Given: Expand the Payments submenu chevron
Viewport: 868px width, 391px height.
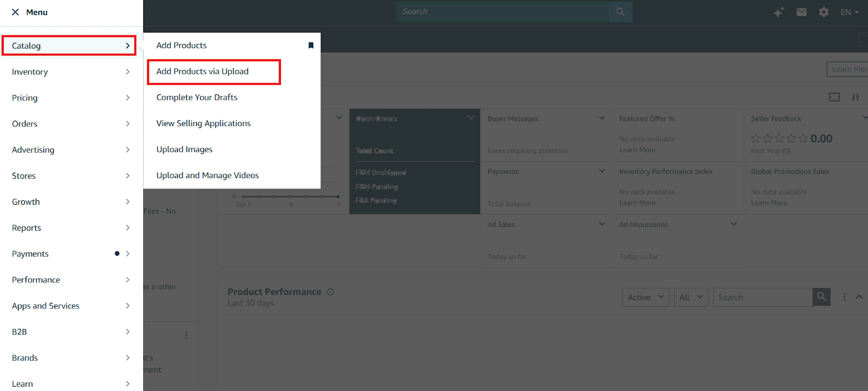Looking at the screenshot, I should (x=128, y=254).
